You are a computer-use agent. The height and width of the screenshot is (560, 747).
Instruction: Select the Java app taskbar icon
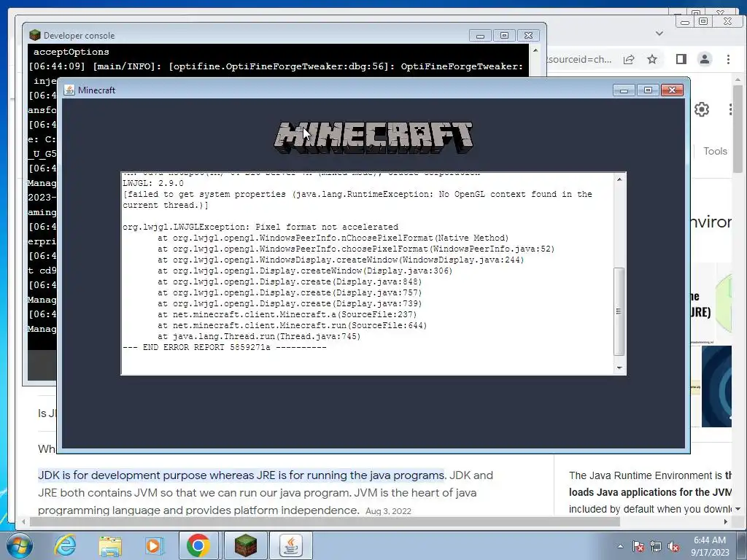click(x=291, y=545)
